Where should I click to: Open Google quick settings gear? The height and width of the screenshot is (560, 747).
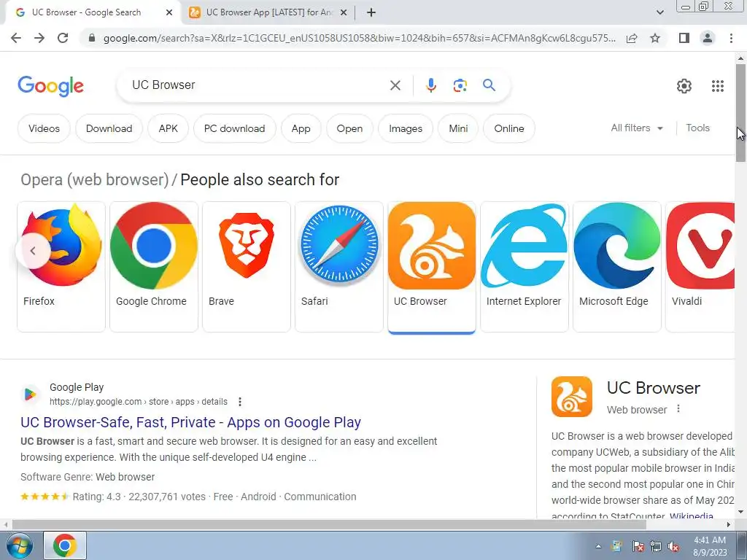pos(684,86)
